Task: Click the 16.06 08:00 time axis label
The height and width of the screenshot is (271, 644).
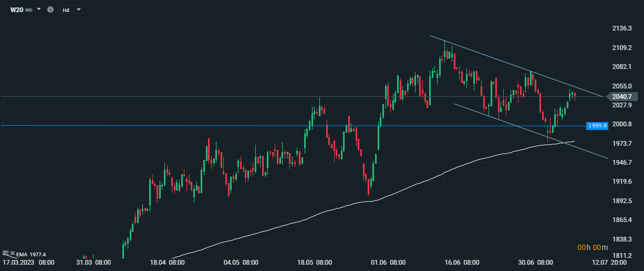Action: point(461,262)
